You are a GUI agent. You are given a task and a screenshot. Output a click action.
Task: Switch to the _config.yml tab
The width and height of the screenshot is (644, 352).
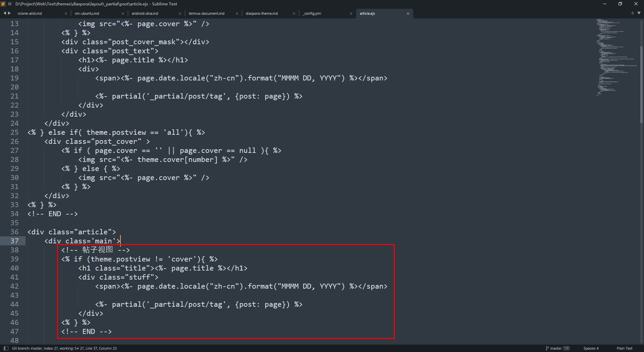pos(312,13)
